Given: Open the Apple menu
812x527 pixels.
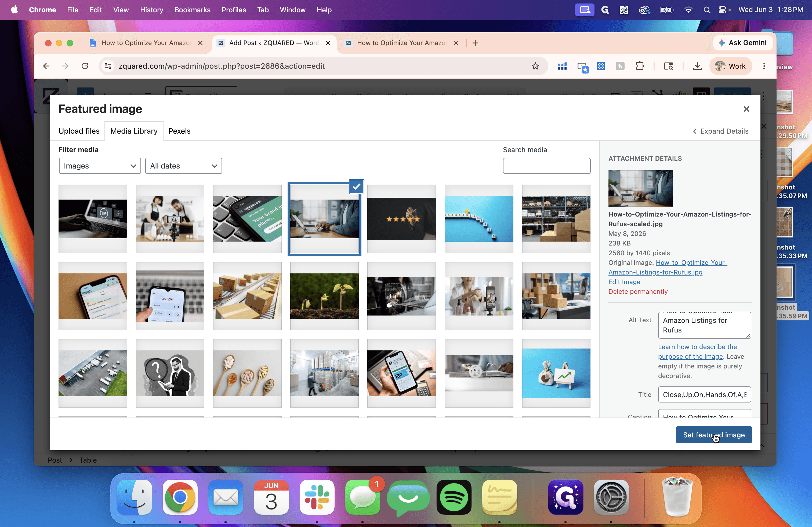Looking at the screenshot, I should click(x=14, y=10).
